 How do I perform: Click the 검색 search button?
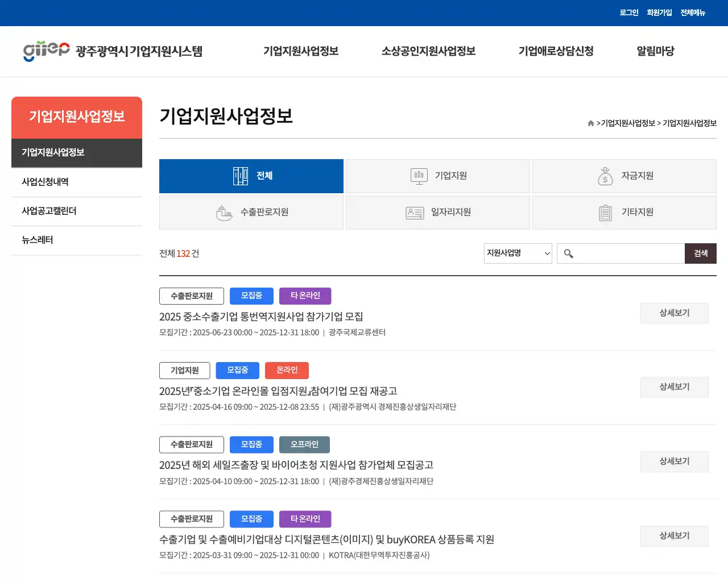pos(700,253)
